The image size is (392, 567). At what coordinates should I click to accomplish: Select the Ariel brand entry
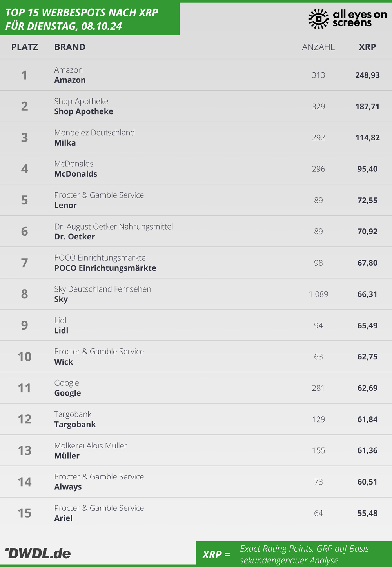pyautogui.click(x=63, y=518)
